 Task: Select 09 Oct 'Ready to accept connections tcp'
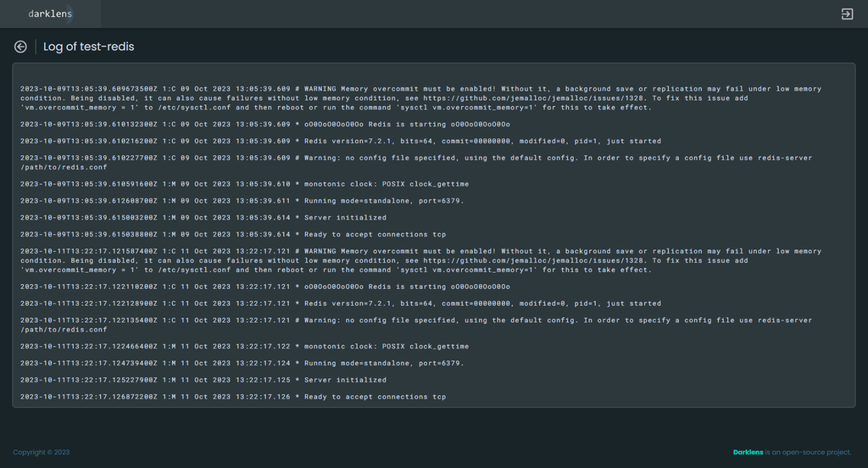coord(233,234)
